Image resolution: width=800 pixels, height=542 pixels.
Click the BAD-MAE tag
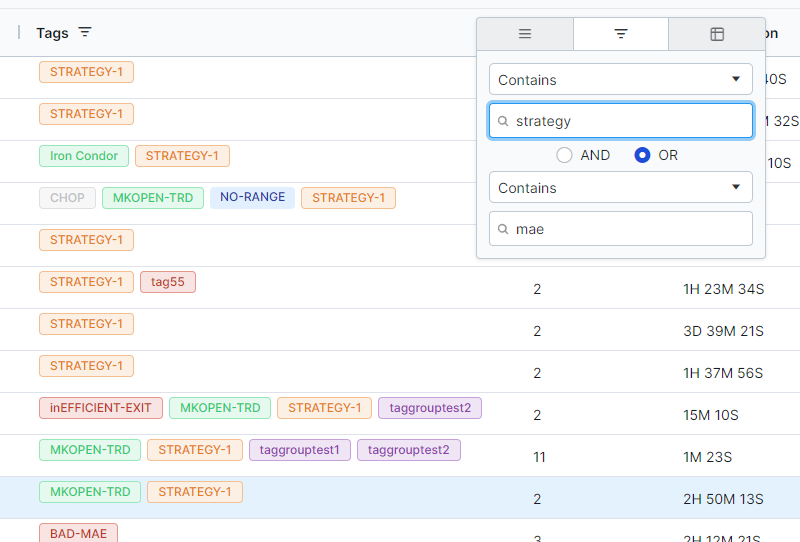pos(78,533)
